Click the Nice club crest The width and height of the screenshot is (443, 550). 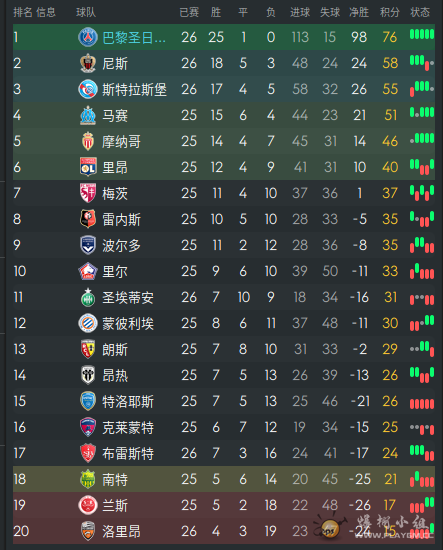tap(88, 63)
